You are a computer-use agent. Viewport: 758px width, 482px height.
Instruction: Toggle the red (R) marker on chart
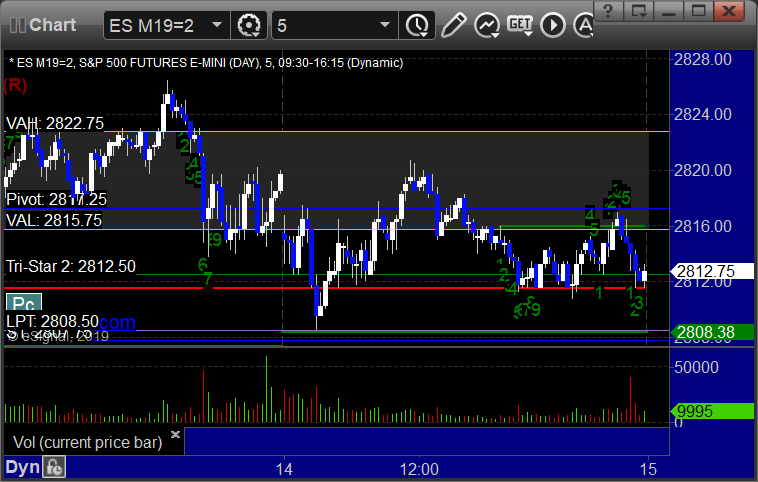(x=15, y=85)
